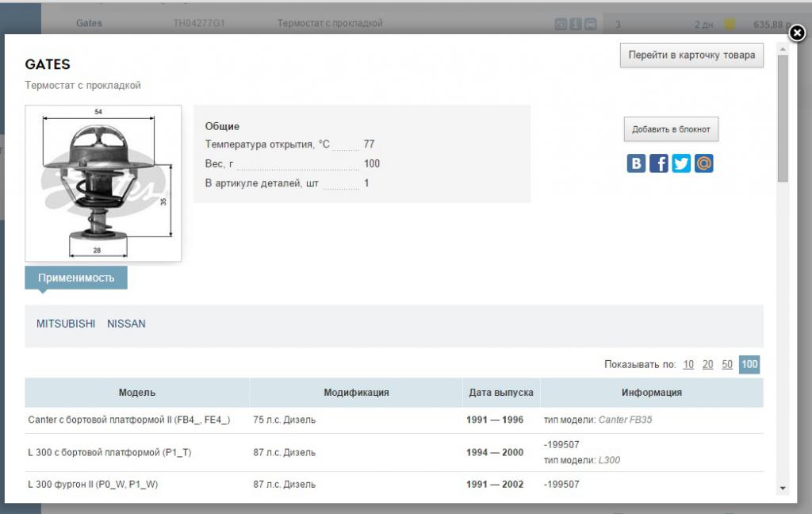Click the 'Дата выпуска' column header
The height and width of the screenshot is (514, 812).
point(501,393)
